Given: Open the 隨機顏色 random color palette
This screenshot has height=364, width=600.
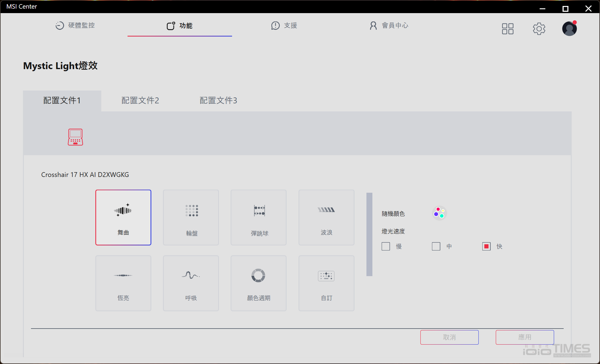Looking at the screenshot, I should [x=439, y=213].
